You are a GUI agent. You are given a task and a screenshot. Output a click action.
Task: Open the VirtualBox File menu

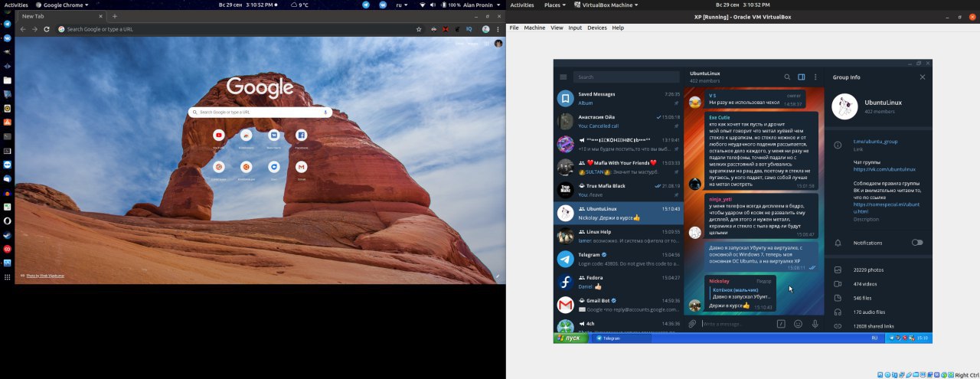coord(514,28)
